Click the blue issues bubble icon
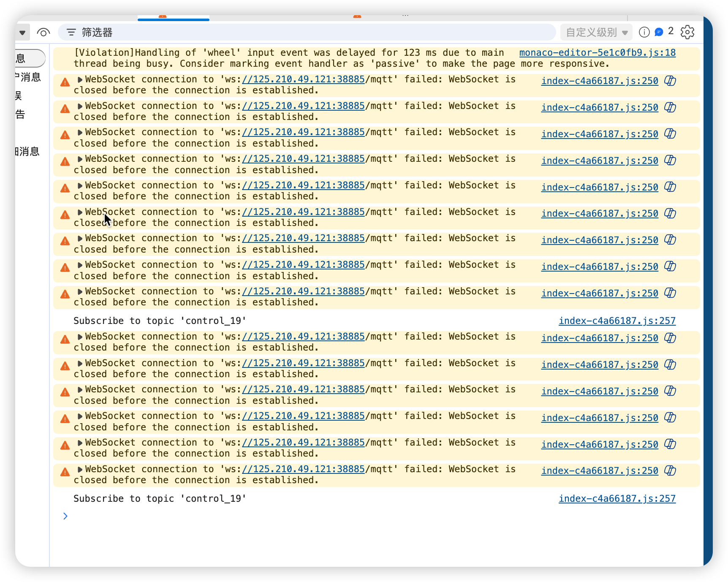This screenshot has height=582, width=728. 659,32
